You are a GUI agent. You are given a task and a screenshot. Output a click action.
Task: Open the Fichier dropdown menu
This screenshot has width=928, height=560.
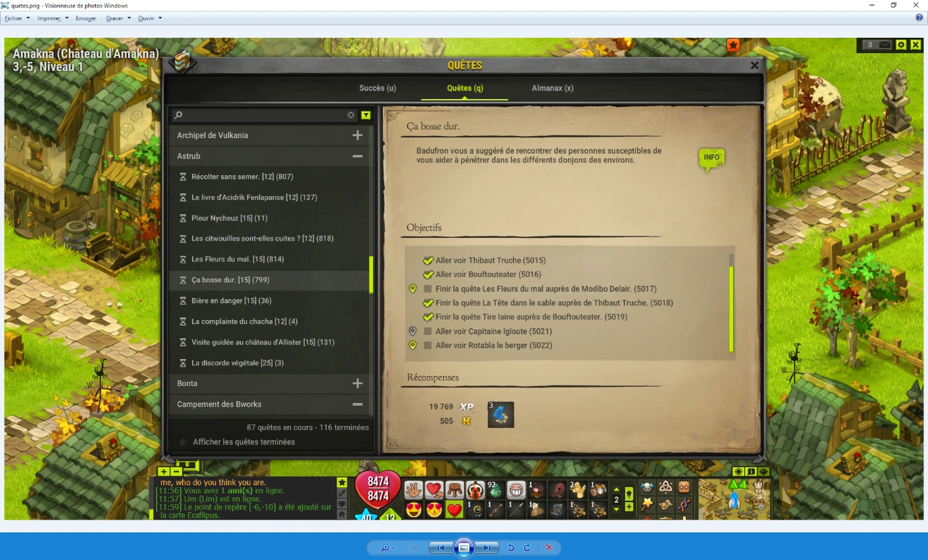click(18, 18)
